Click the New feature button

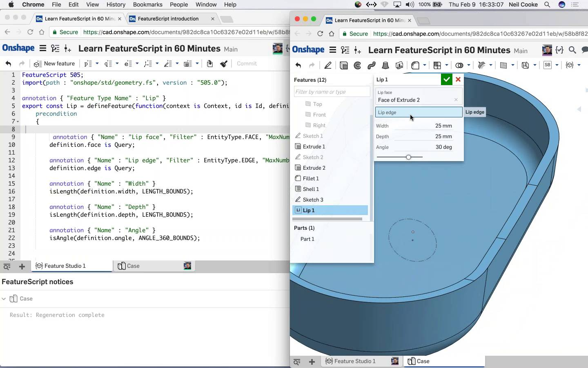(x=55, y=63)
